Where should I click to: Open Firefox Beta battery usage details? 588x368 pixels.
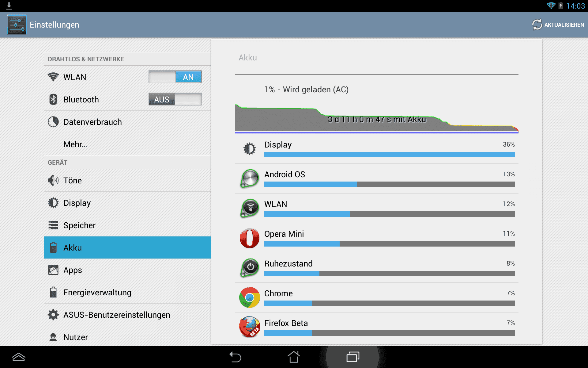376,327
